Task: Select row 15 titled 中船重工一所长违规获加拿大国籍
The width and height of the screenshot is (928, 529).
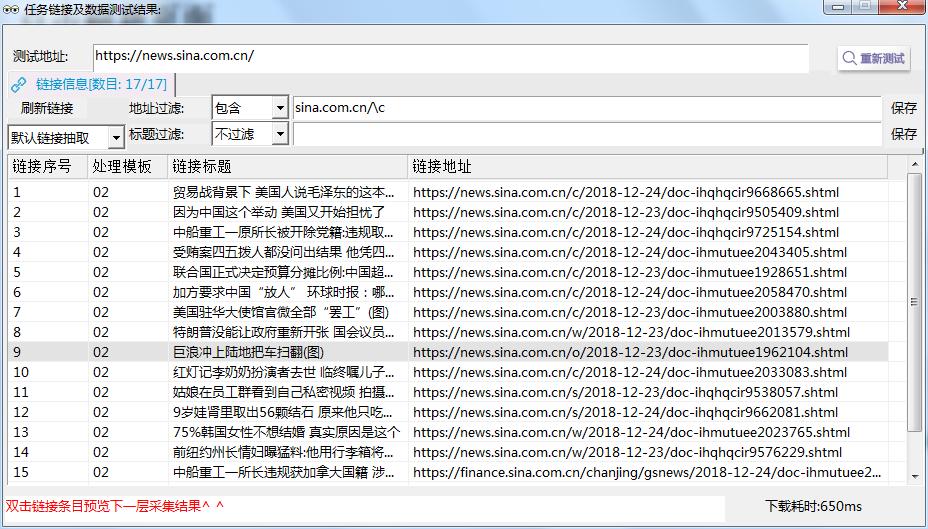Action: [448, 473]
